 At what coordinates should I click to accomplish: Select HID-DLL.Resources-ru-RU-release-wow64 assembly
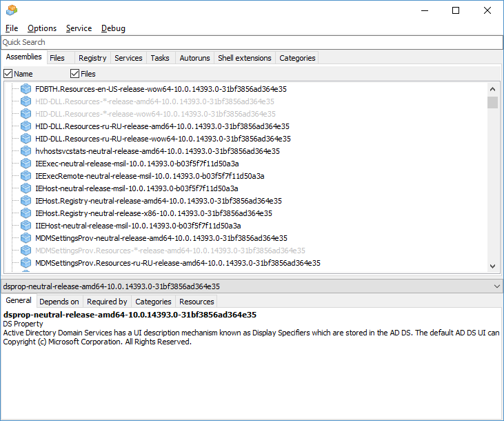point(163,139)
